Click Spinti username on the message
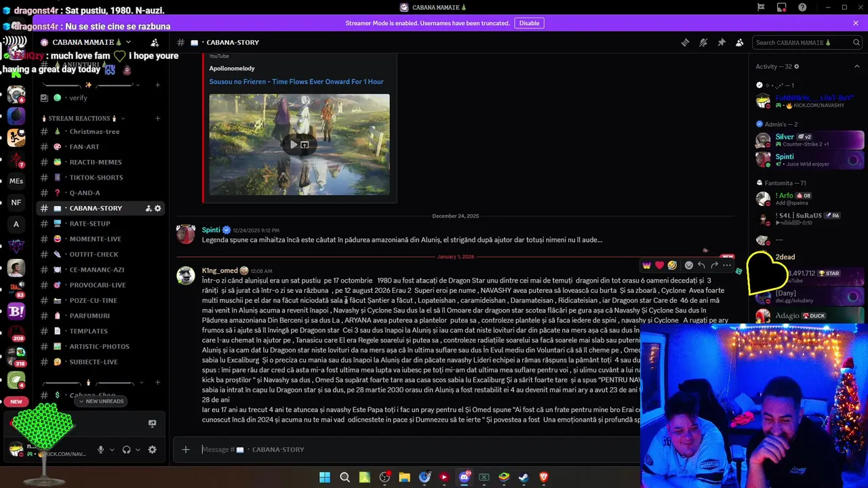868x488 pixels. point(211,230)
